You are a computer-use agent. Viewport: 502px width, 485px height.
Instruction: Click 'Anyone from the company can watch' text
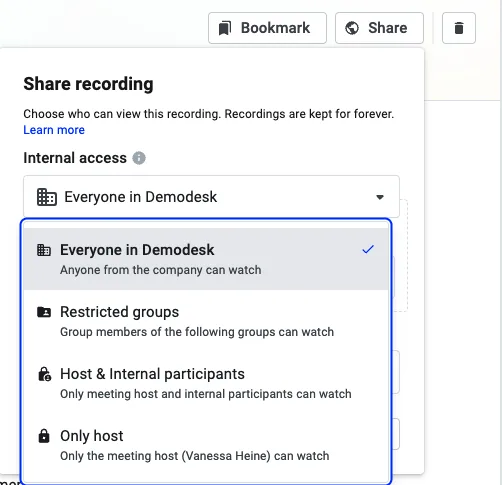(x=161, y=270)
